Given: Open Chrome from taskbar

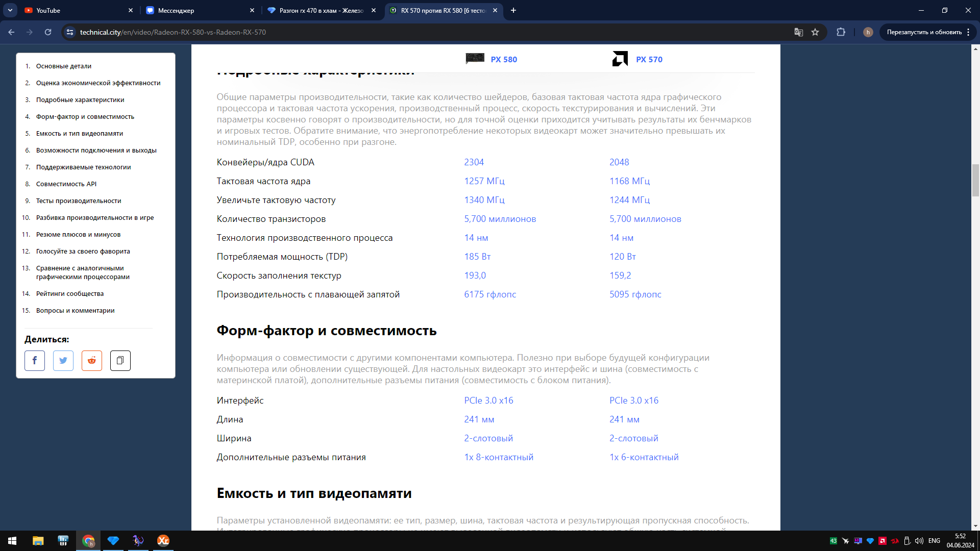Looking at the screenshot, I should (88, 541).
